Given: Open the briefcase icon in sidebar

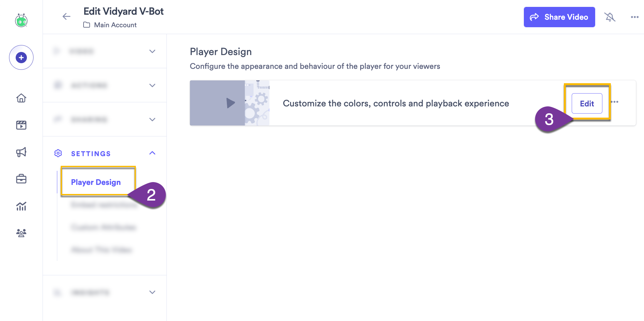Looking at the screenshot, I should [x=21, y=179].
